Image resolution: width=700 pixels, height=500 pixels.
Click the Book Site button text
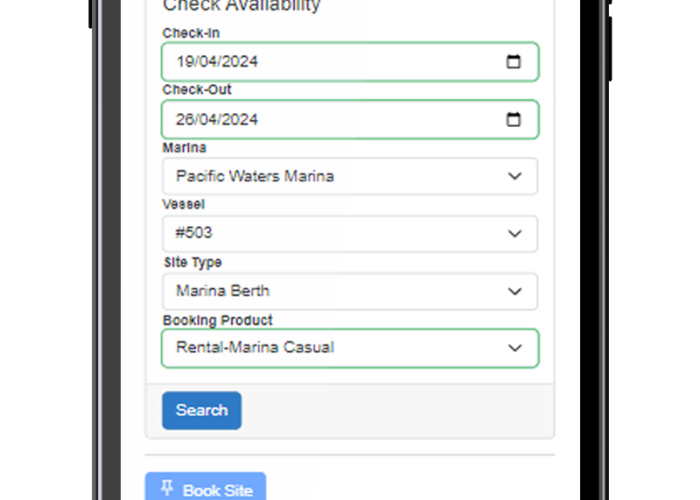(x=218, y=491)
